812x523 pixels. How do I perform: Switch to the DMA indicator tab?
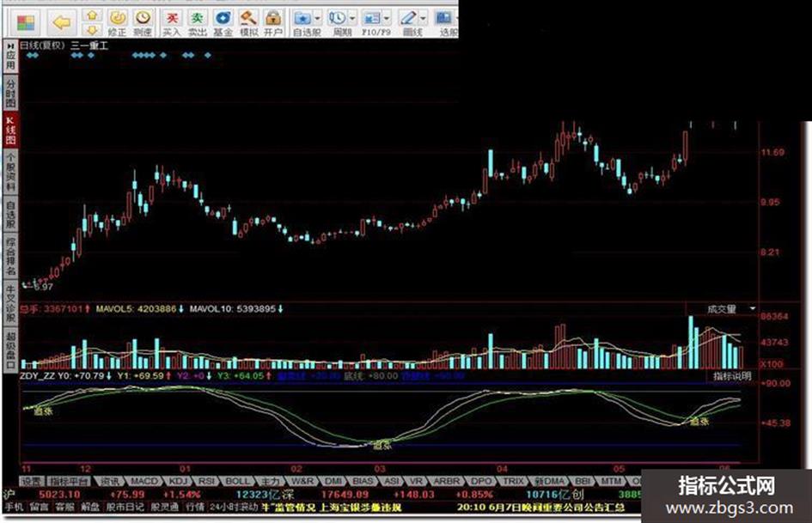coord(550,482)
